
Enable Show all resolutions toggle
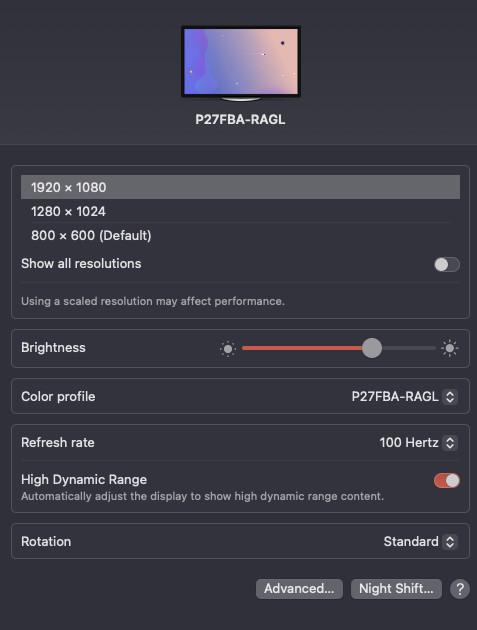(447, 264)
